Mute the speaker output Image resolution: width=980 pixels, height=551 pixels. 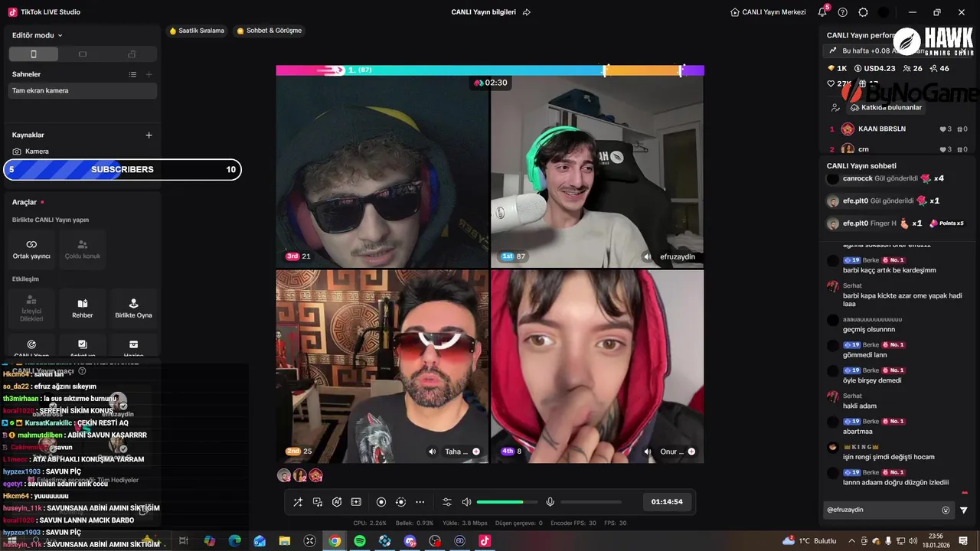coord(466,502)
